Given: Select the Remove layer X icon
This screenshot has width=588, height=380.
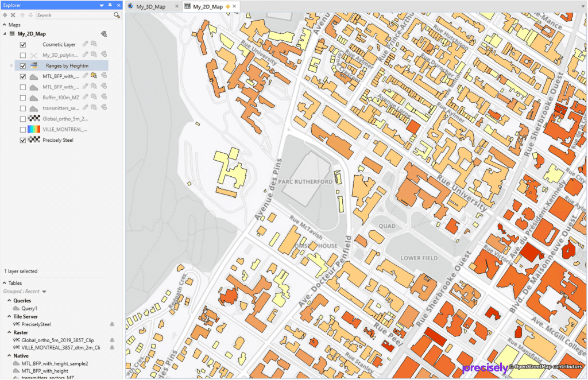Looking at the screenshot, I should 13,15.
